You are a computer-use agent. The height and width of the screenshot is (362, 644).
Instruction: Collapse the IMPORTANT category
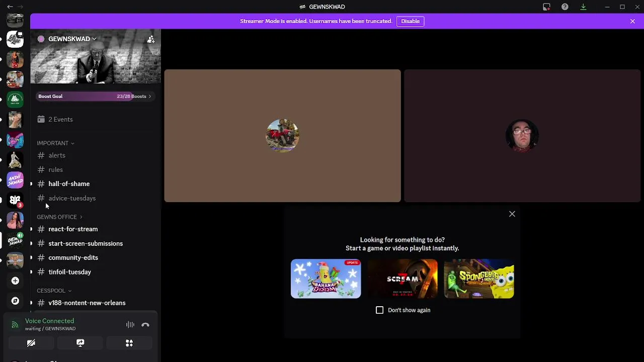click(55, 143)
